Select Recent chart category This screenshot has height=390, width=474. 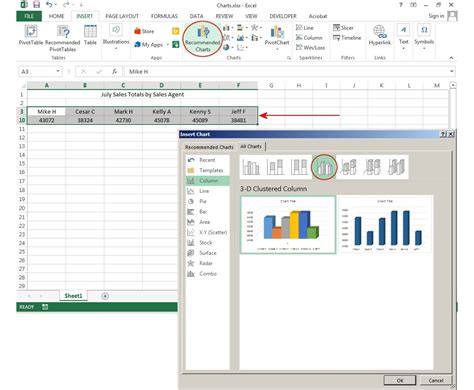[x=207, y=160]
